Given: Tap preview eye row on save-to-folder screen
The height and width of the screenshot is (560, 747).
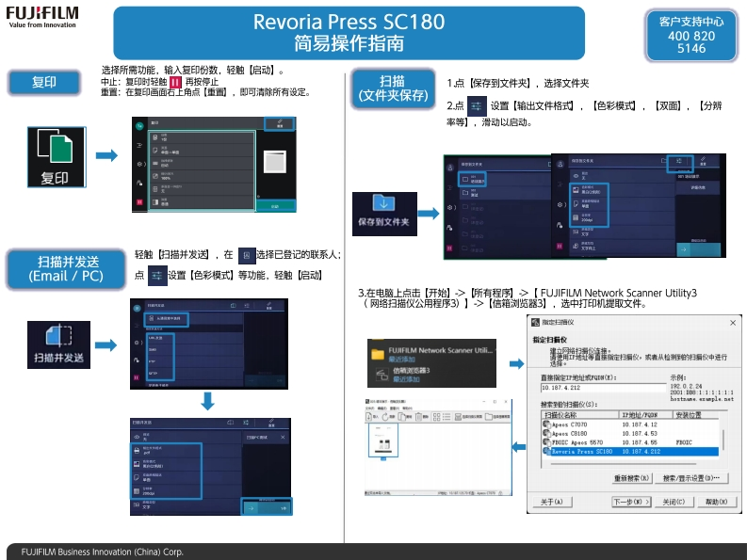Looking at the screenshot, I should click(622, 176).
